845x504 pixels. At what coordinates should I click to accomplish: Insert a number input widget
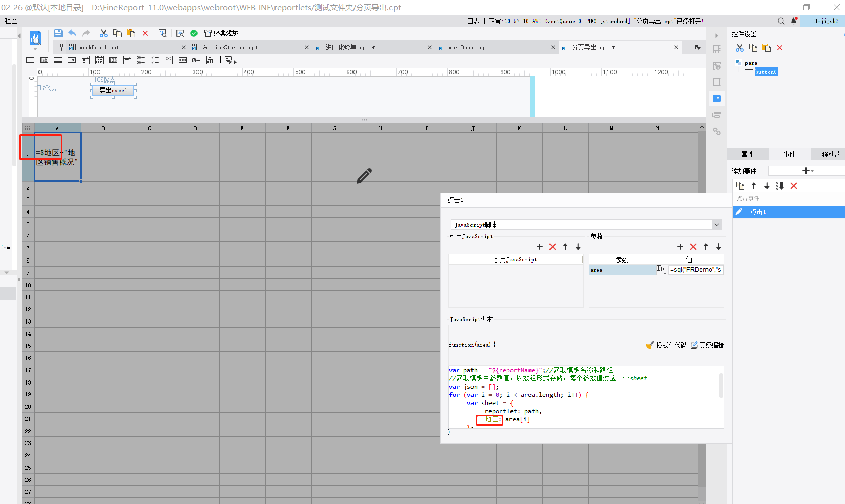point(113,60)
